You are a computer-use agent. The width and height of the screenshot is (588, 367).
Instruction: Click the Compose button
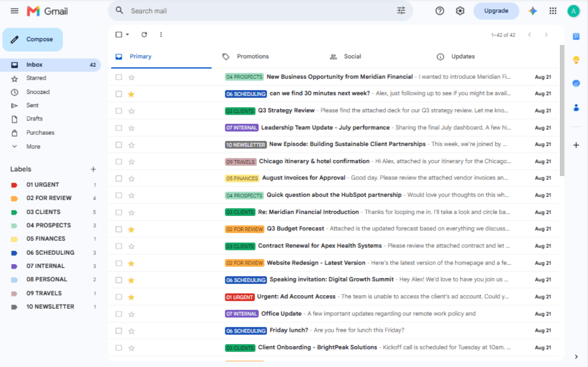tap(33, 39)
